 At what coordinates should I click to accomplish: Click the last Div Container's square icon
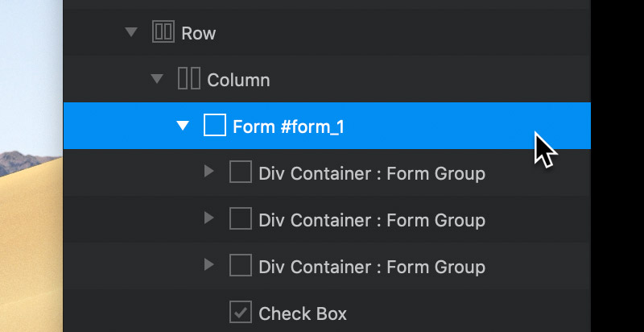[240, 265]
